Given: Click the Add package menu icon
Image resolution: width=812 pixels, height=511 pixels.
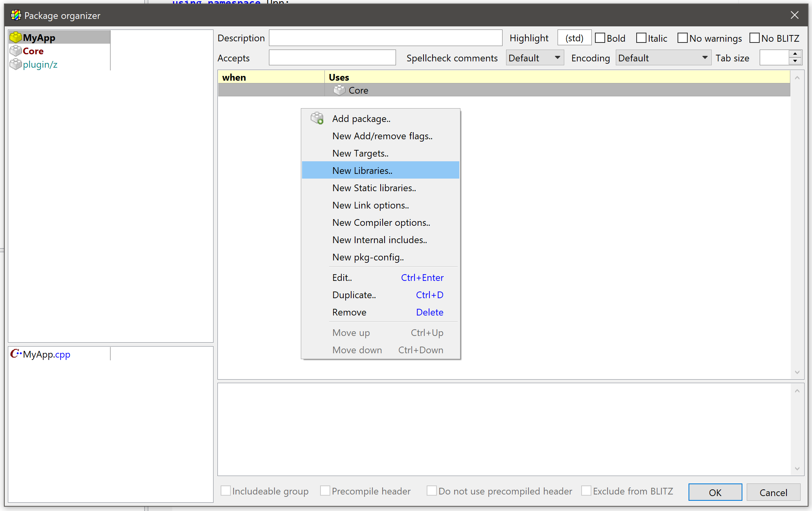Looking at the screenshot, I should click(x=317, y=118).
